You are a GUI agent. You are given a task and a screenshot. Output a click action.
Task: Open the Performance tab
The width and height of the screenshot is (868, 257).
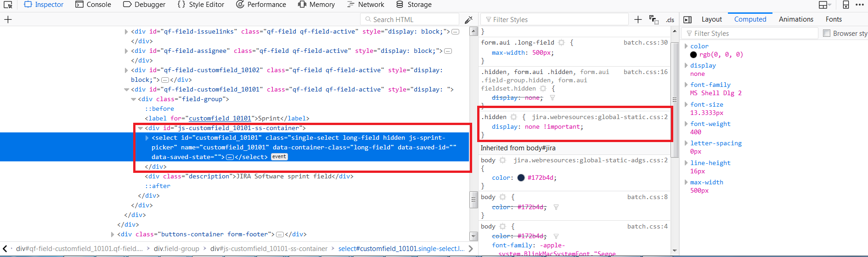point(261,5)
